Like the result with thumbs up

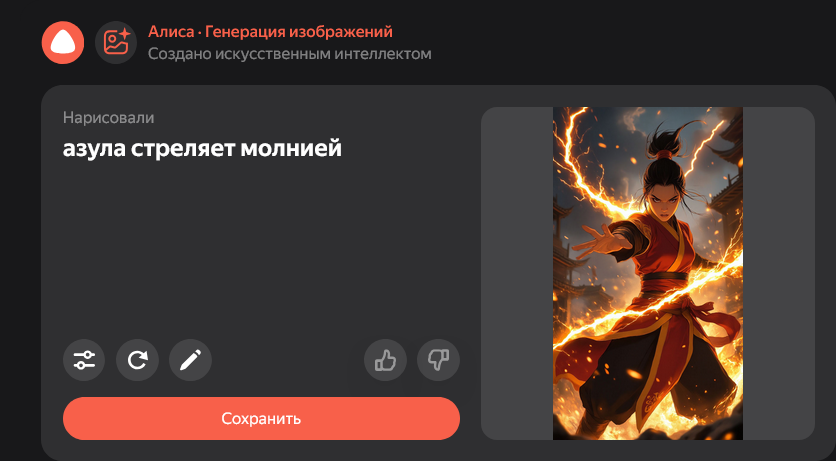click(385, 360)
